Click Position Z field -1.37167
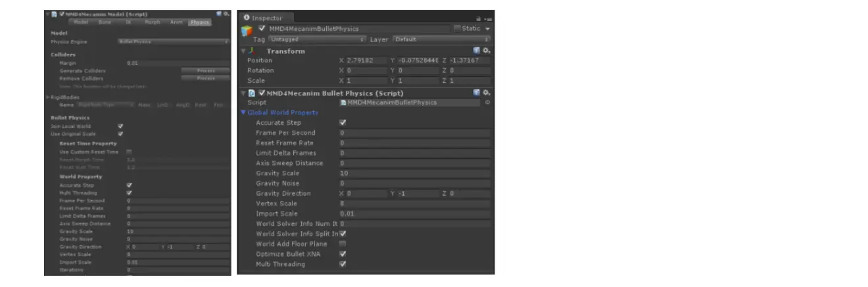This screenshot has height=287, width=868. click(470, 60)
